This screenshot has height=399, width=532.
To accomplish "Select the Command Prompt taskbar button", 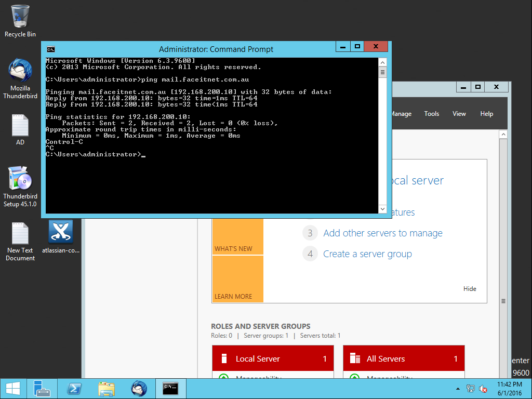I will click(170, 389).
